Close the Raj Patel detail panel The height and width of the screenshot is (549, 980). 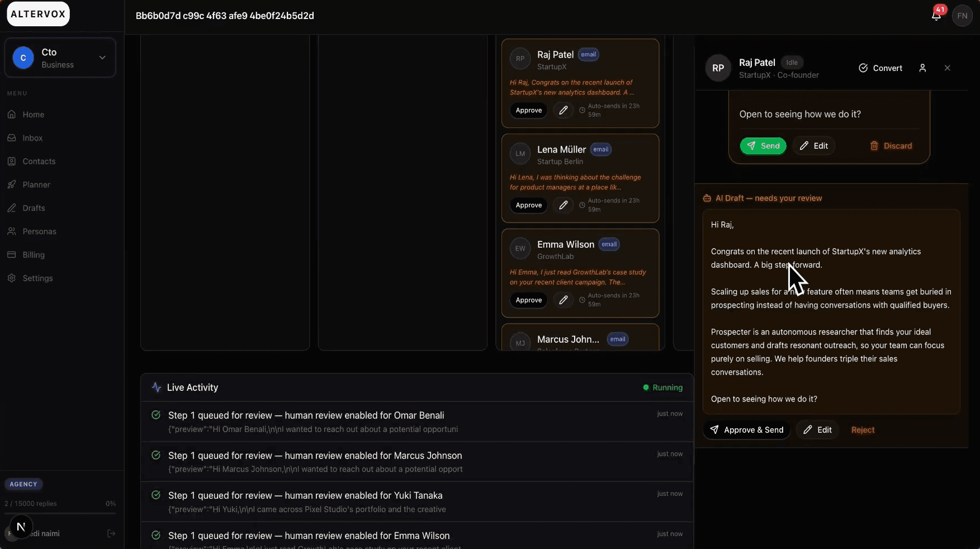pos(947,68)
